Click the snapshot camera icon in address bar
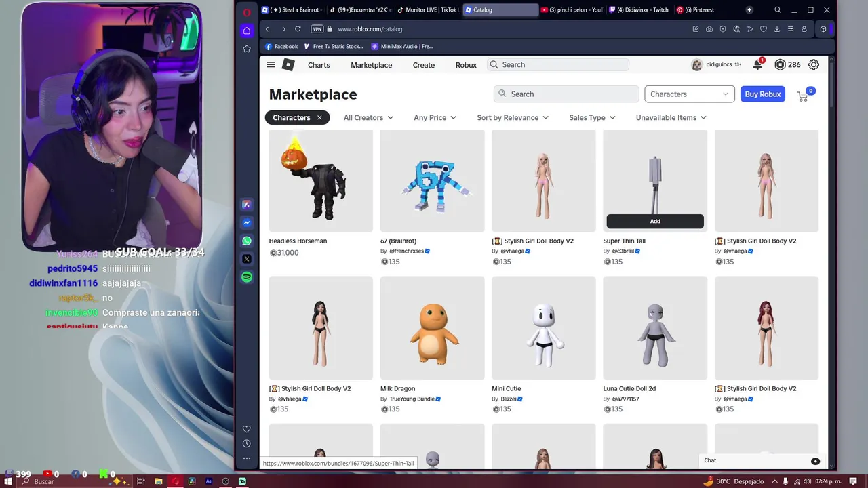This screenshot has height=488, width=868. [709, 29]
